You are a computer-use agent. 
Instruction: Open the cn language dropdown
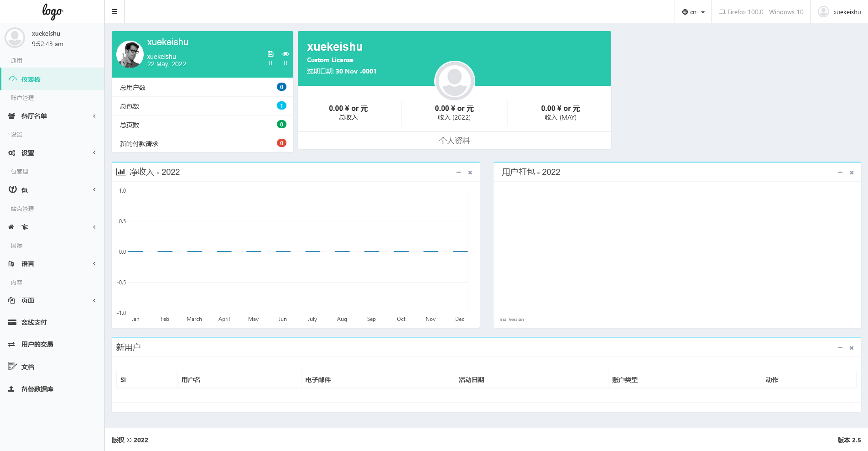[693, 12]
